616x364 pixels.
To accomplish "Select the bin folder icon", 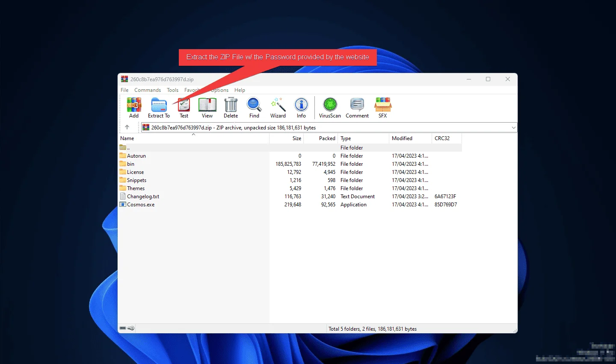I will 123,164.
